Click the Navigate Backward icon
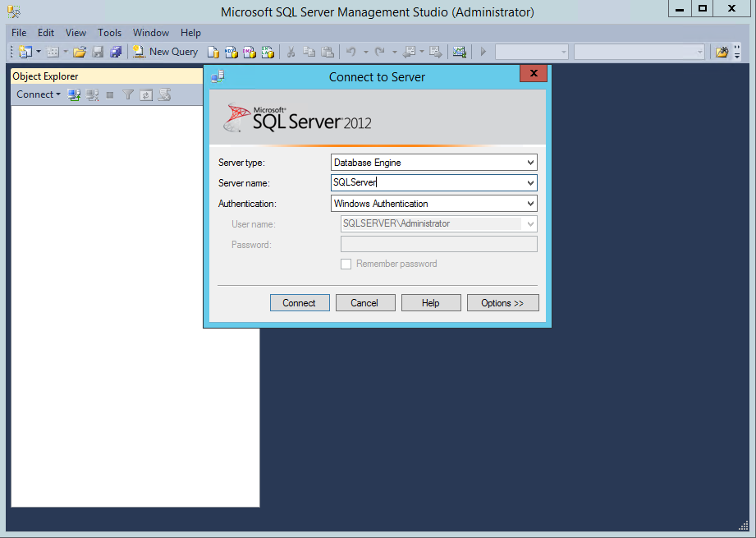756x538 pixels. [x=410, y=52]
